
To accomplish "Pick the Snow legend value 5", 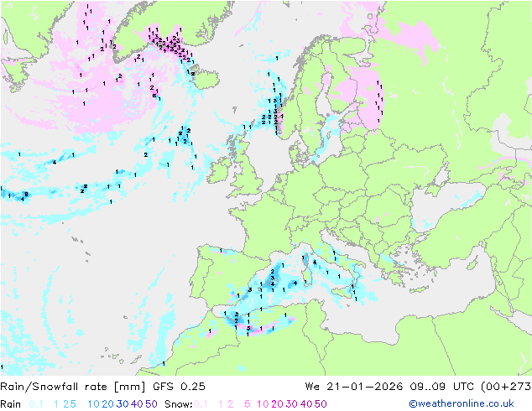I will [248, 404].
